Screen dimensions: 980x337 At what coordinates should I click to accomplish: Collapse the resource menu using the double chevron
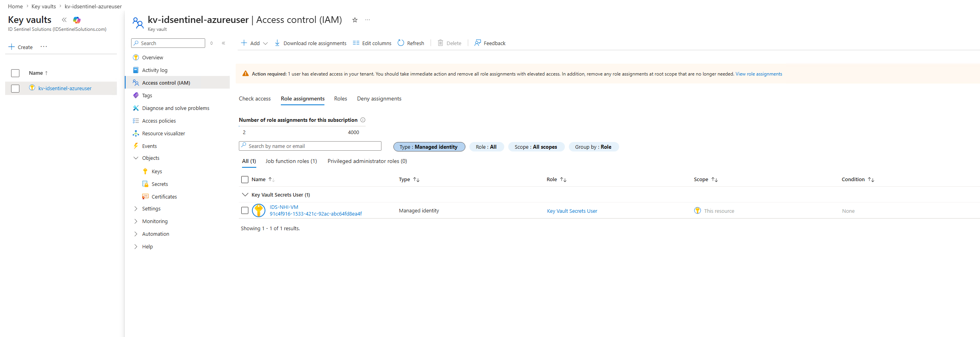(223, 43)
